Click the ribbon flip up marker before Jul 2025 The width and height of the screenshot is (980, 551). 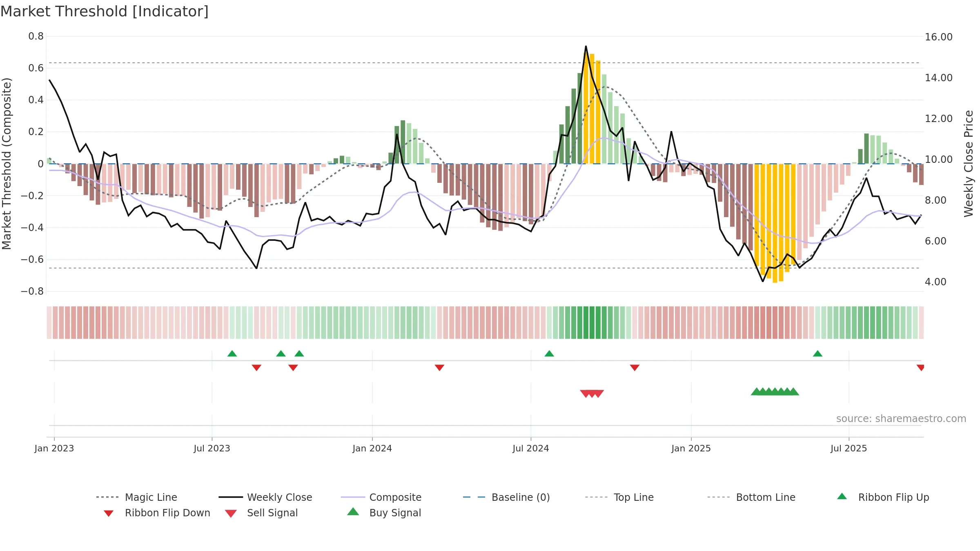coord(817,353)
